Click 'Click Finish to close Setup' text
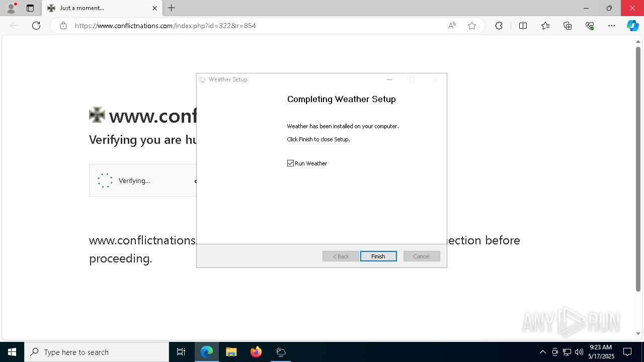The width and height of the screenshot is (644, 362). coord(318,139)
